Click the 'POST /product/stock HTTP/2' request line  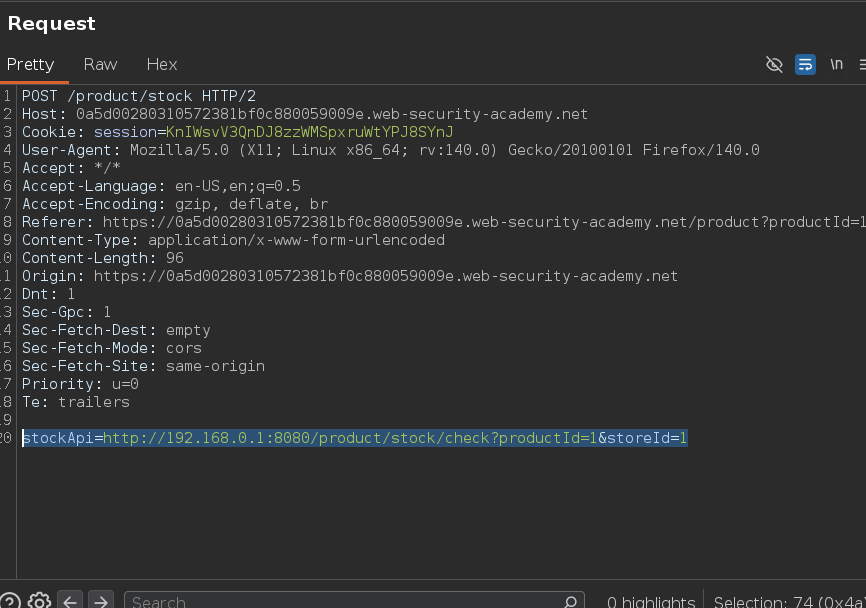click(139, 96)
